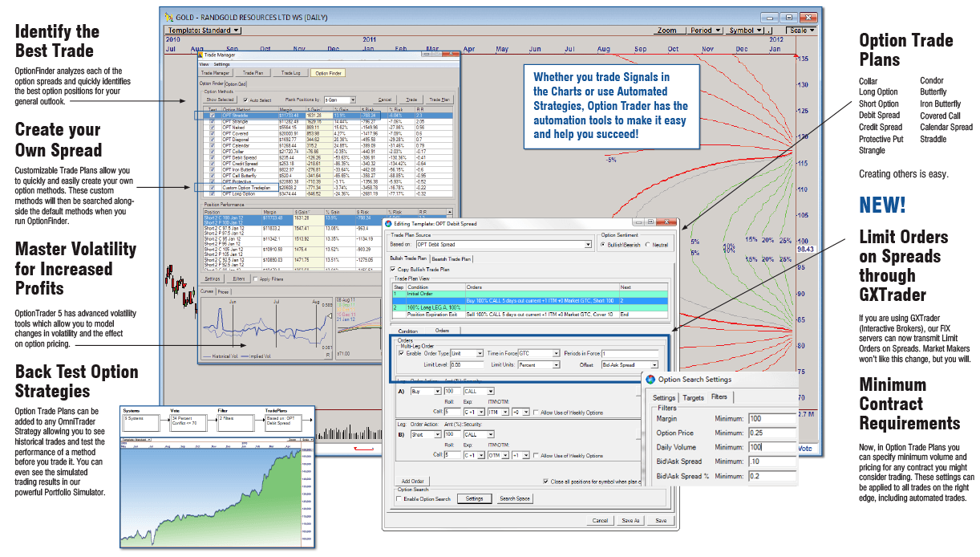Viewport: 980px width, 557px height.
Task: Click the Periods in Force field
Action: click(630, 353)
